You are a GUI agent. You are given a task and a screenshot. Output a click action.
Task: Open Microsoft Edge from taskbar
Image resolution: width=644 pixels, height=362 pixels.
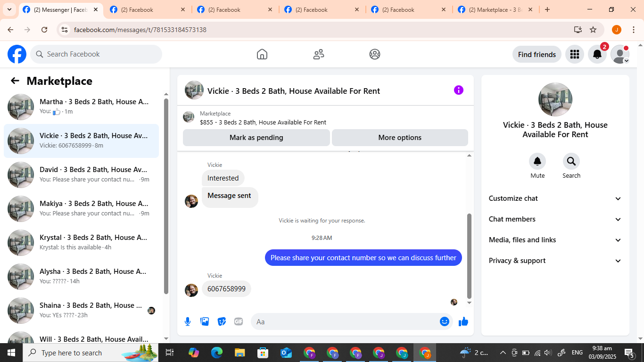[217, 353]
